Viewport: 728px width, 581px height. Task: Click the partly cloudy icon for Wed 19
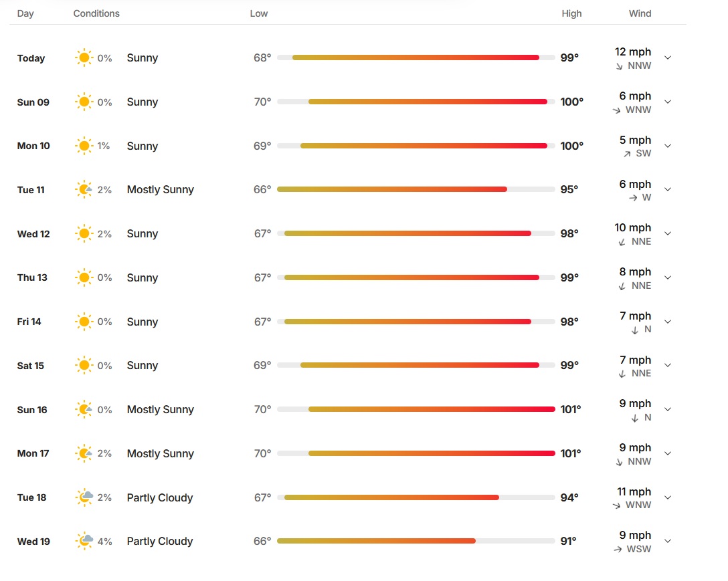84,541
